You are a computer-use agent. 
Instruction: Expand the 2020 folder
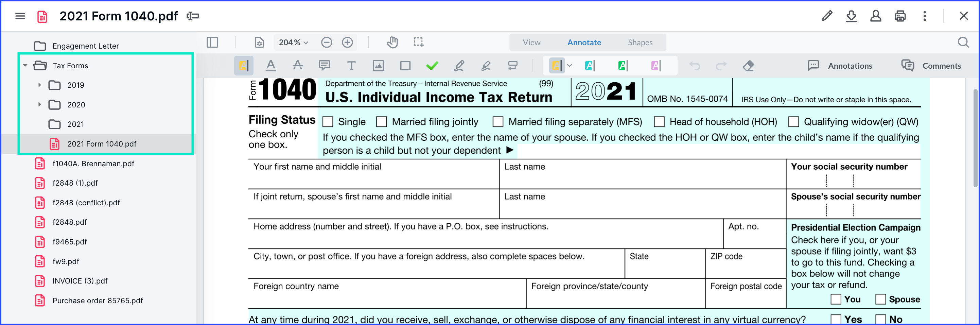point(39,104)
